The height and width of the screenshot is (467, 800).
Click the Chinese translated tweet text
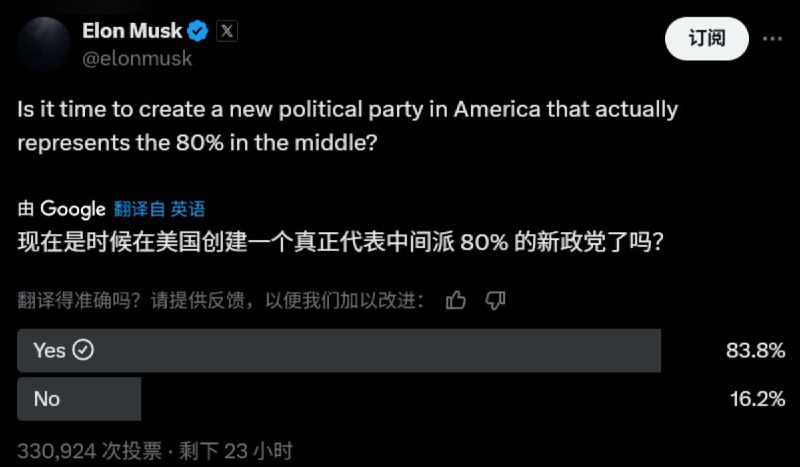(x=340, y=242)
